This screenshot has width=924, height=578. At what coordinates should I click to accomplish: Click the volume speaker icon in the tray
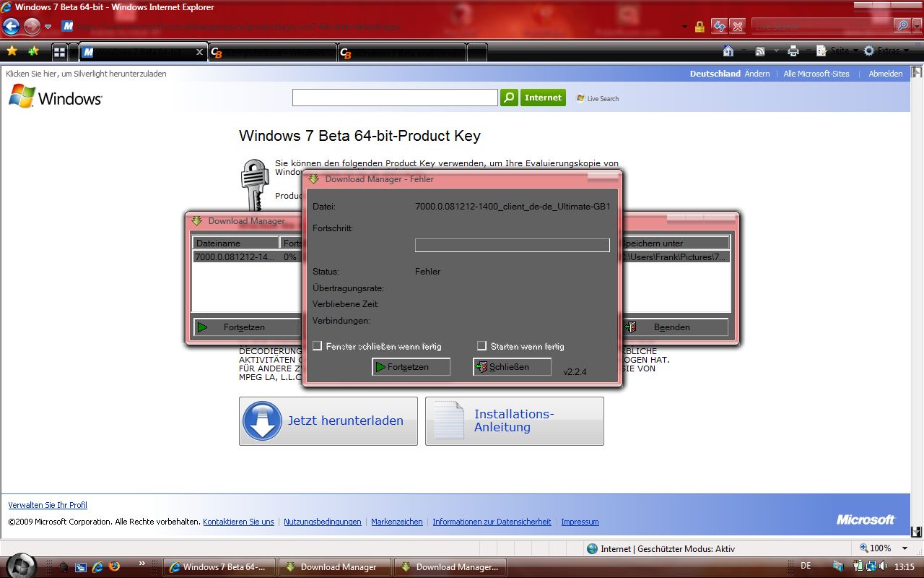(x=884, y=566)
